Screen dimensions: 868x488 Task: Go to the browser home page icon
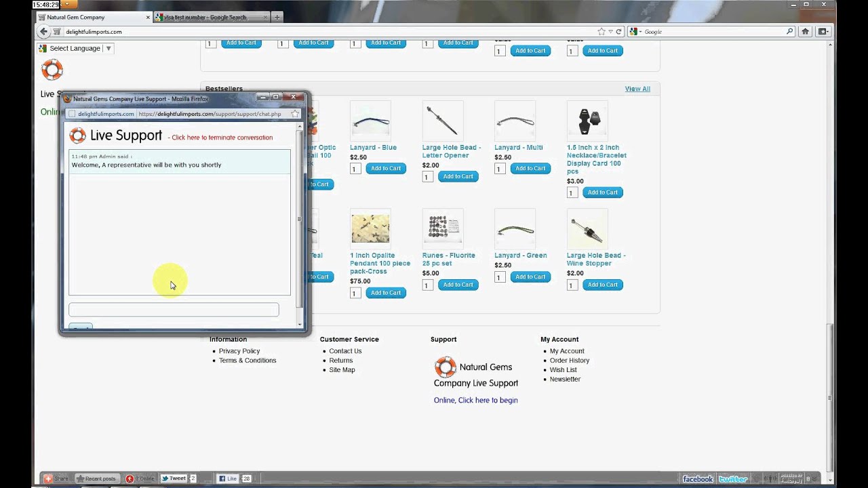[x=805, y=31]
